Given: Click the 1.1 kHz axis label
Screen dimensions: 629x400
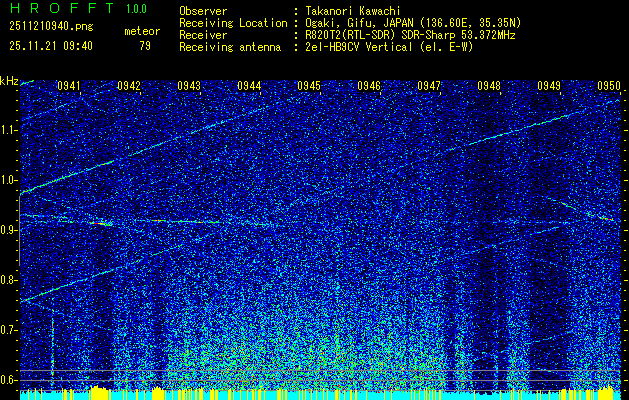Looking at the screenshot, I should point(9,130).
